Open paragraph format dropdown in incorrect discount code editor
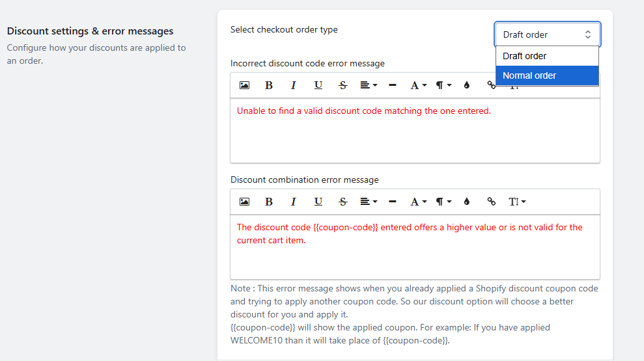This screenshot has width=644, height=361. pos(443,85)
